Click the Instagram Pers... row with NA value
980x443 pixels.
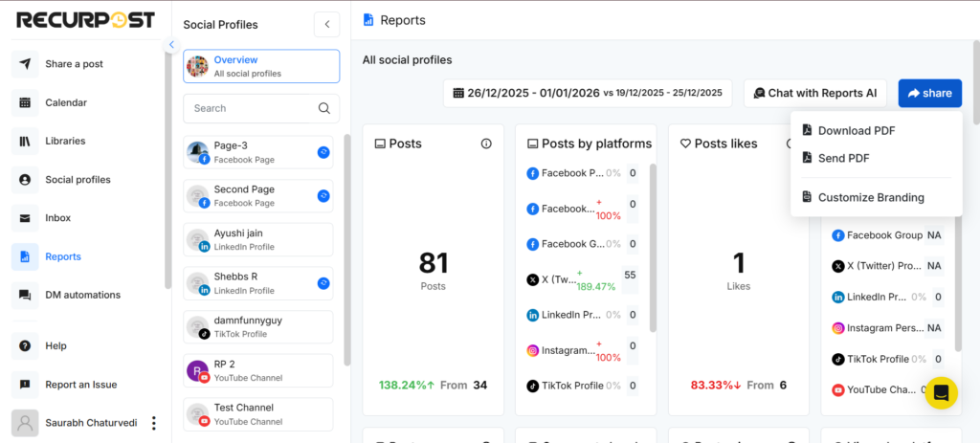pyautogui.click(x=887, y=327)
